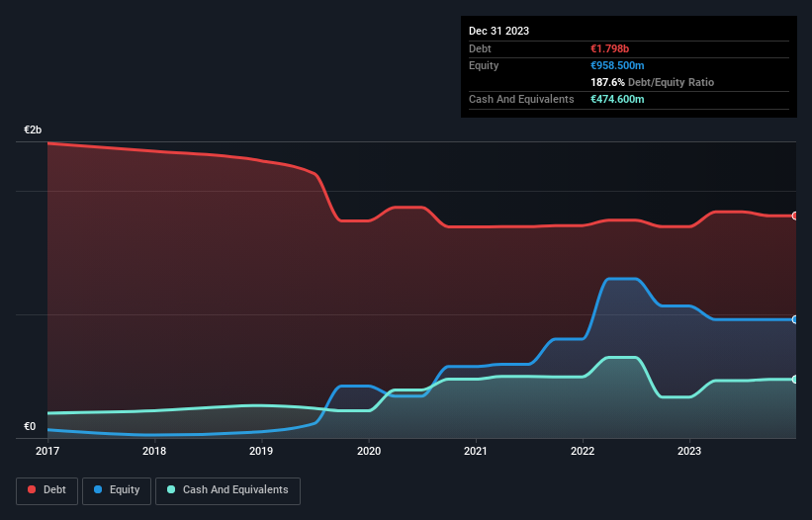
Task: Click the €1.798b debt value
Action: click(609, 48)
